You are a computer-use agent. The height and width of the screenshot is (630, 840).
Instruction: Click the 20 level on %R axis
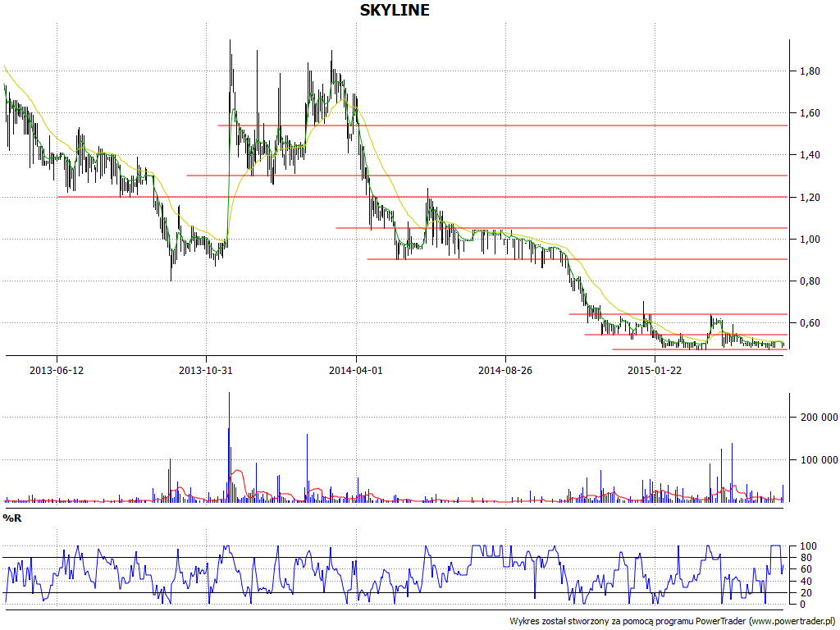[x=806, y=592]
